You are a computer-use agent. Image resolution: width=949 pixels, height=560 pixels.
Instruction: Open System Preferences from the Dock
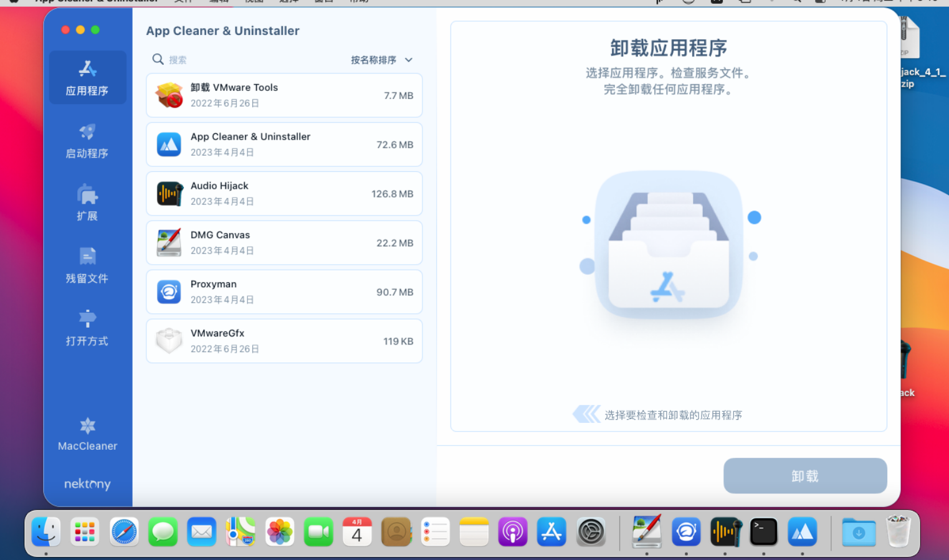click(591, 532)
